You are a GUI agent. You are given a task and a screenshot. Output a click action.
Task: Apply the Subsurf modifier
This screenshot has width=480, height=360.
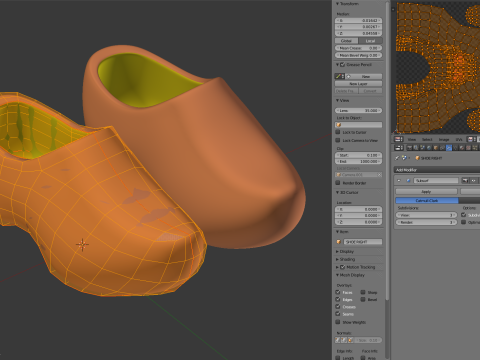(426, 191)
